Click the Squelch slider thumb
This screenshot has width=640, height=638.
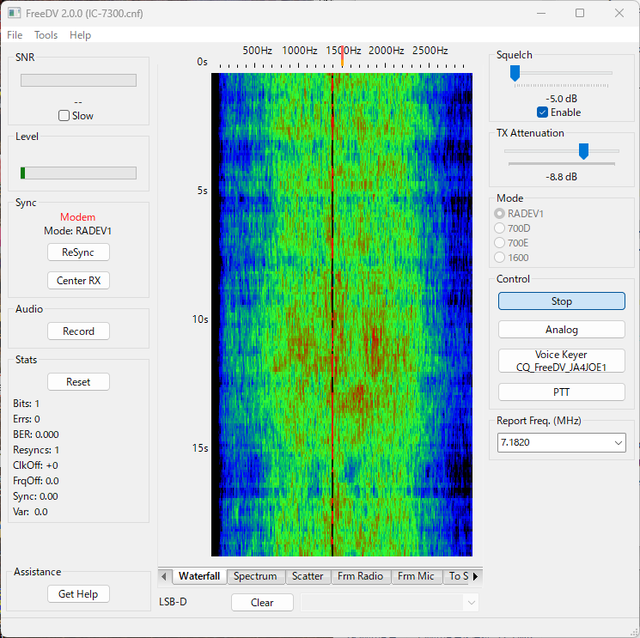click(515, 73)
